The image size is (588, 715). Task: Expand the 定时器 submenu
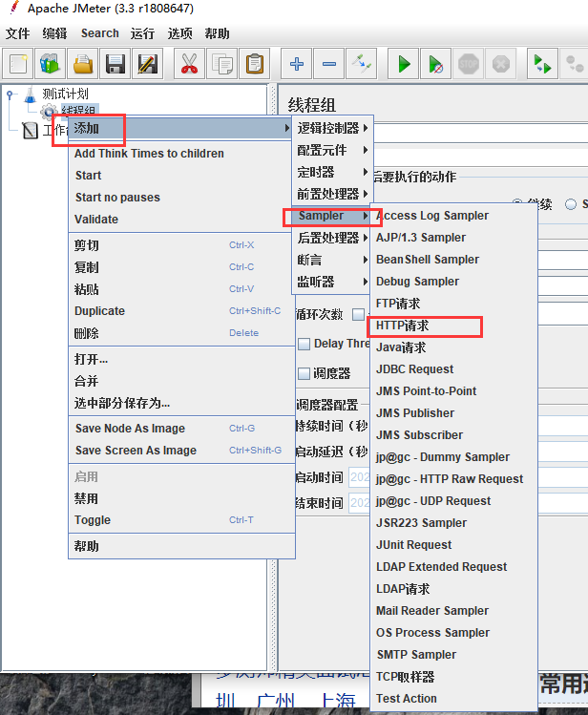332,172
